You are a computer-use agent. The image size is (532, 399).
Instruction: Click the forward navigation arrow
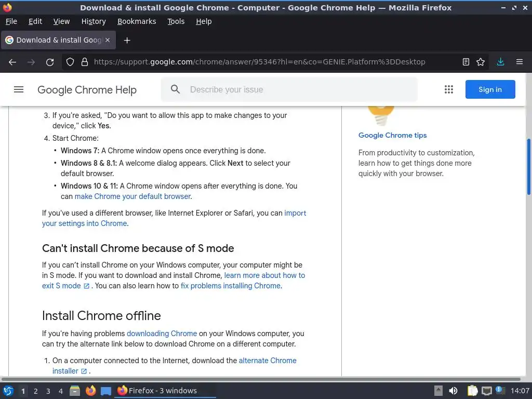pyautogui.click(x=31, y=62)
